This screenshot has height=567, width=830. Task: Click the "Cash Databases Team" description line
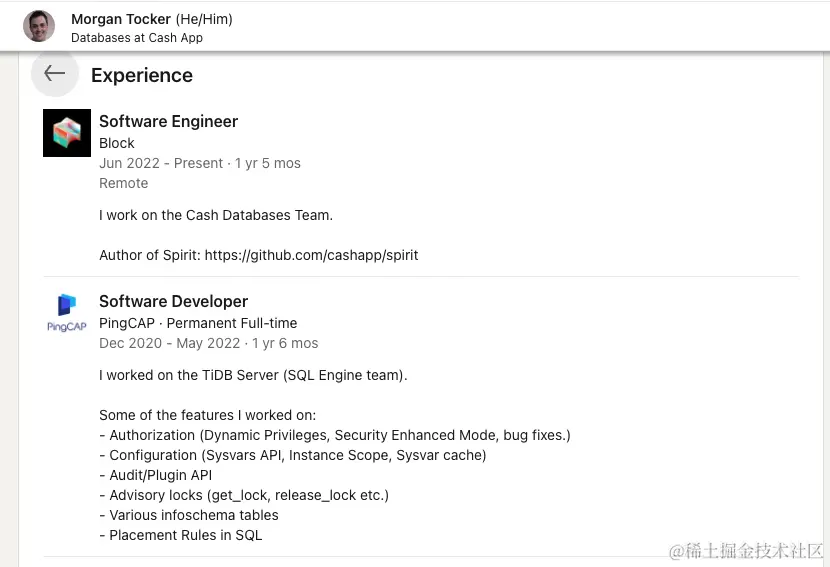click(x=216, y=215)
